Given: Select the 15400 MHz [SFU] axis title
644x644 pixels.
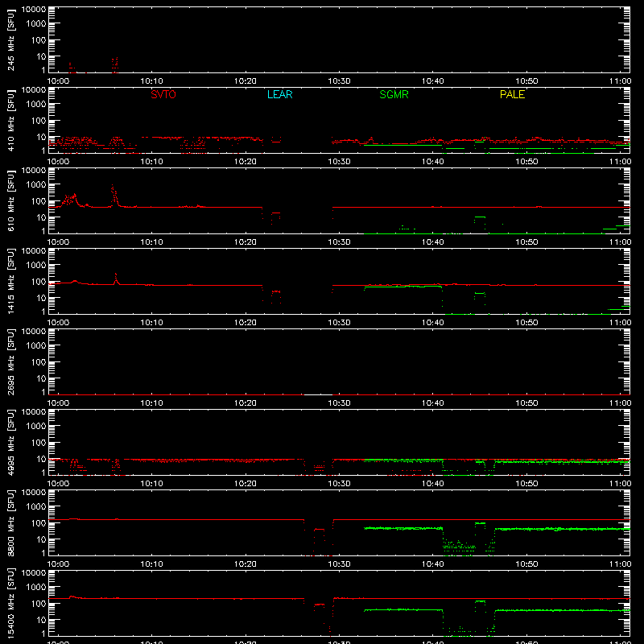Looking at the screenshot, I should [x=10, y=604].
